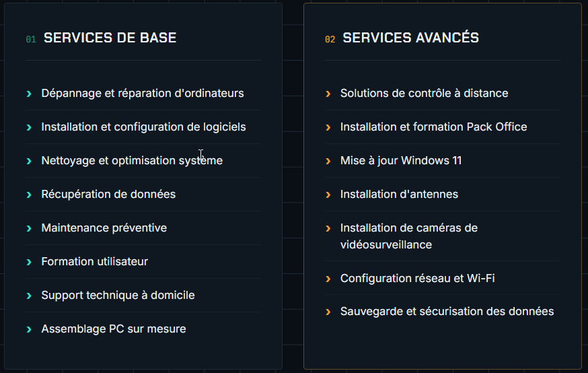Click the teal 01 section number
This screenshot has width=588, height=373.
31,39
